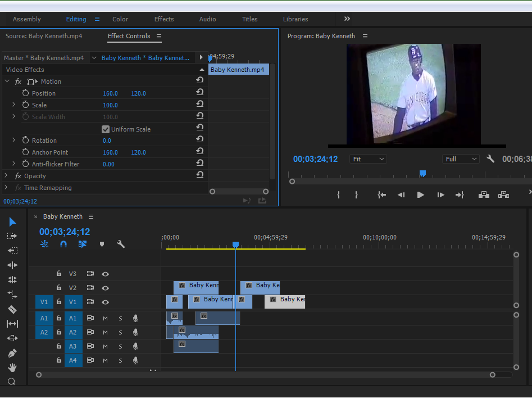The height and width of the screenshot is (398, 532).
Task: Open timeline wrench display settings
Action: point(120,244)
